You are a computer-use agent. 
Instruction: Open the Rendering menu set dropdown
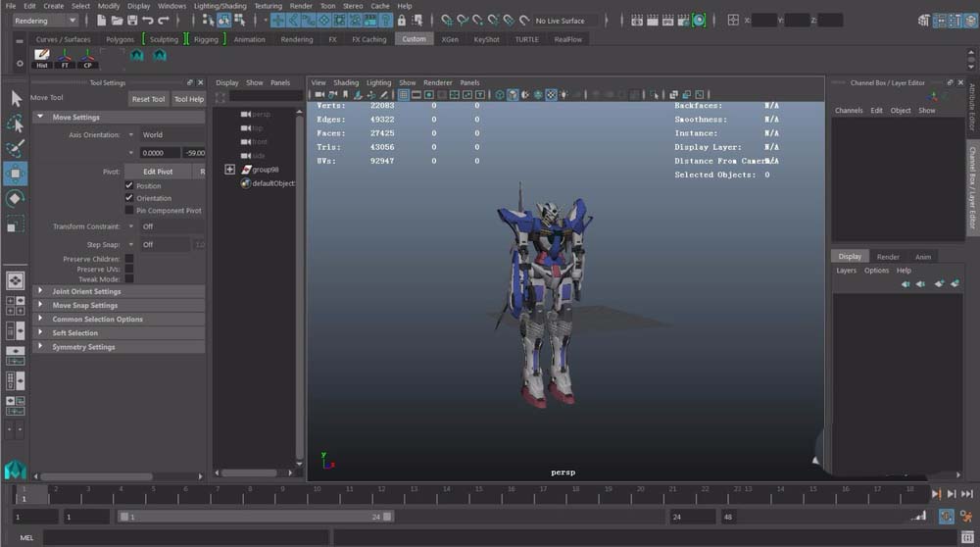click(x=45, y=20)
